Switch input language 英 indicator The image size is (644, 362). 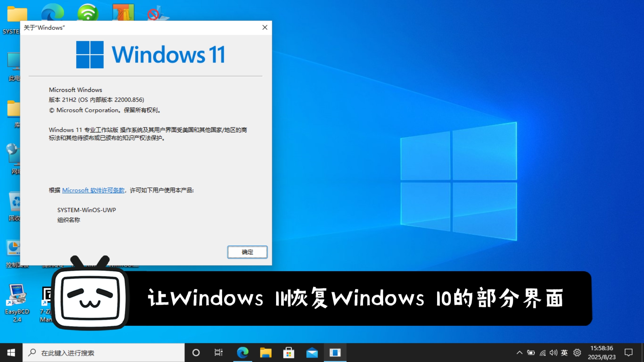click(x=565, y=353)
